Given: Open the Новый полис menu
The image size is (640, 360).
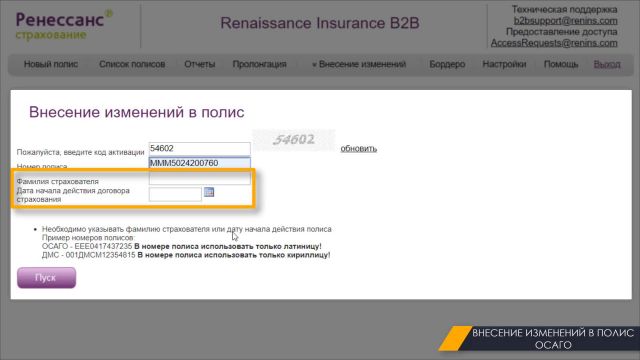Looking at the screenshot, I should (x=51, y=64).
